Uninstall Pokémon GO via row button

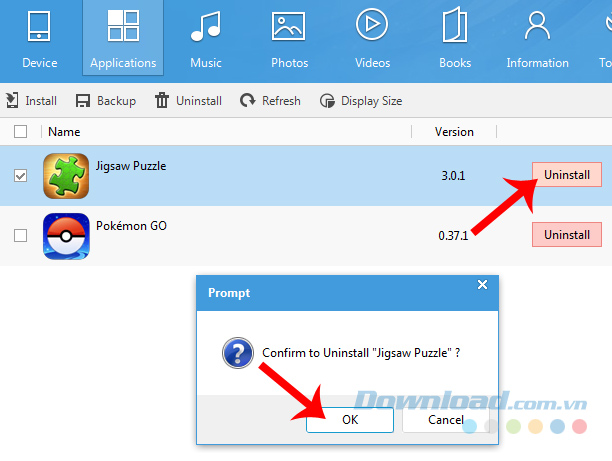(x=567, y=235)
